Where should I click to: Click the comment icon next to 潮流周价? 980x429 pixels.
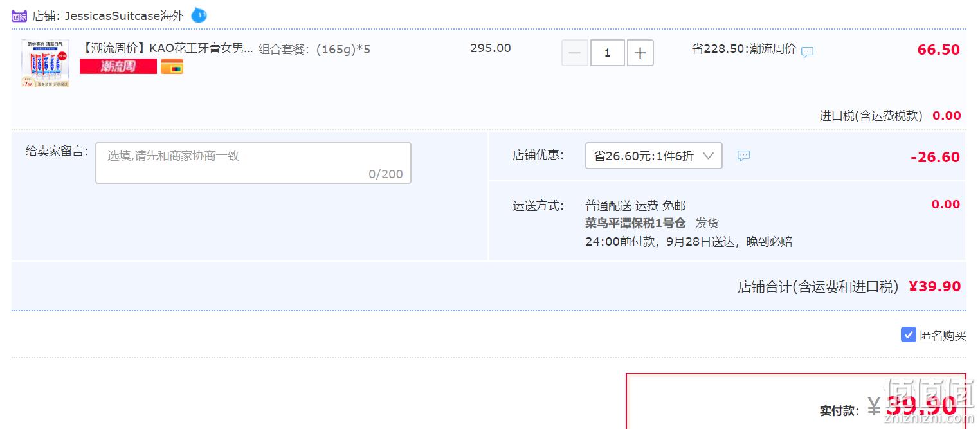point(808,51)
